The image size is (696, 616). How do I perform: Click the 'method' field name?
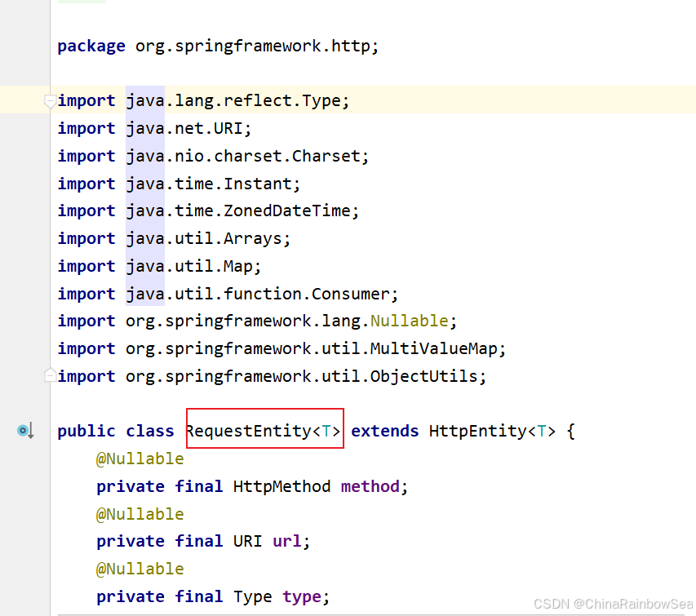[370, 486]
